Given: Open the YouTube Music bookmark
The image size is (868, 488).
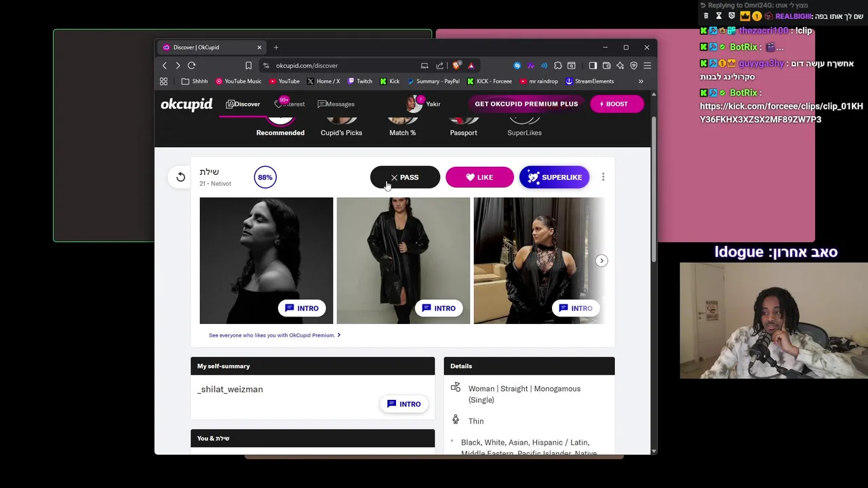Looking at the screenshot, I should [239, 81].
